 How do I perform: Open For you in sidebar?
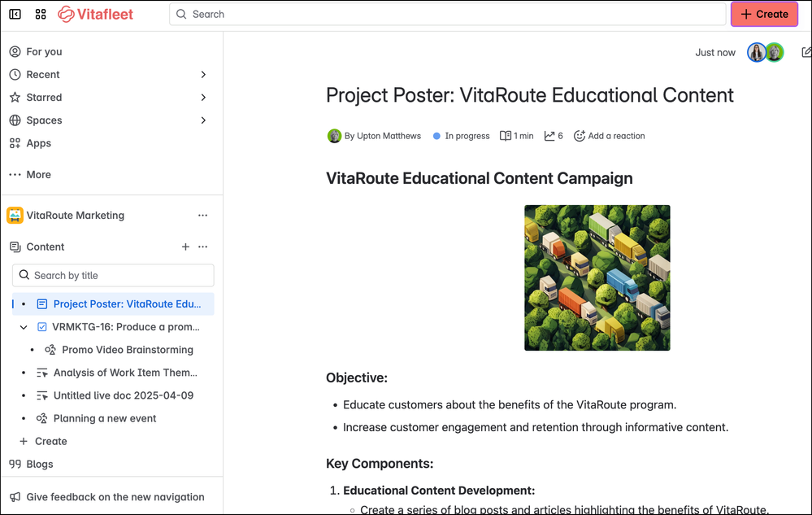[44, 52]
